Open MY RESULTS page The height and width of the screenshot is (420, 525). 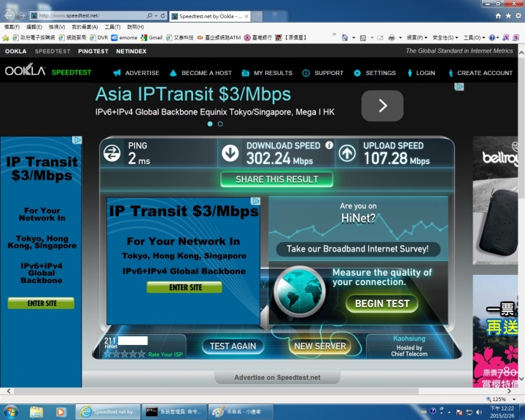267,73
